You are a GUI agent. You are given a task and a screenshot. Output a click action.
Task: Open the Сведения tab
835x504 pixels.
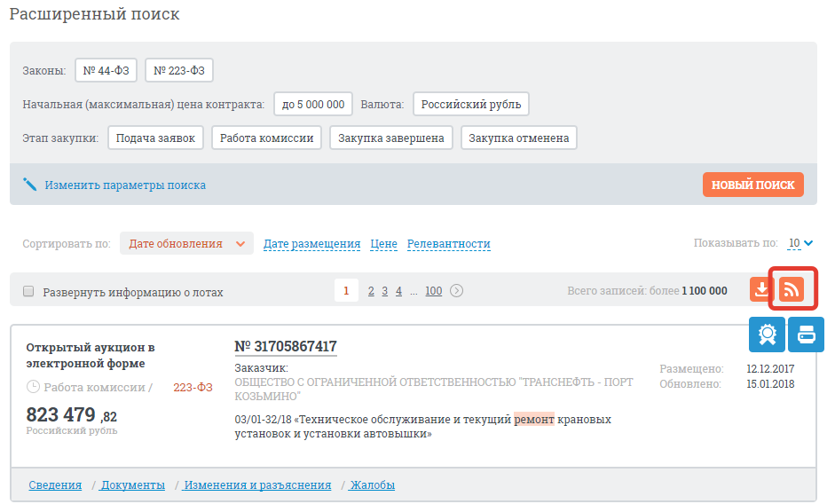tap(55, 485)
